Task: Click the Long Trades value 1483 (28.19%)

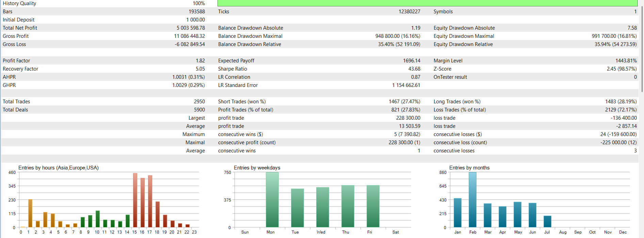Action: click(621, 102)
